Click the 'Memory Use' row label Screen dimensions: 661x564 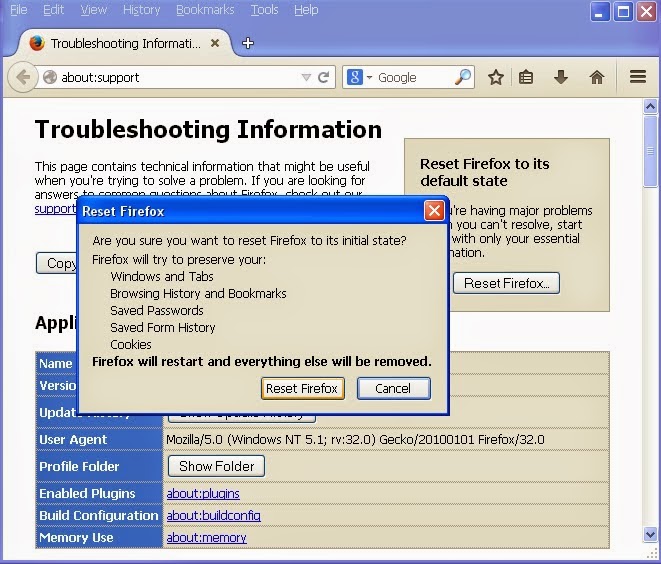(x=76, y=537)
